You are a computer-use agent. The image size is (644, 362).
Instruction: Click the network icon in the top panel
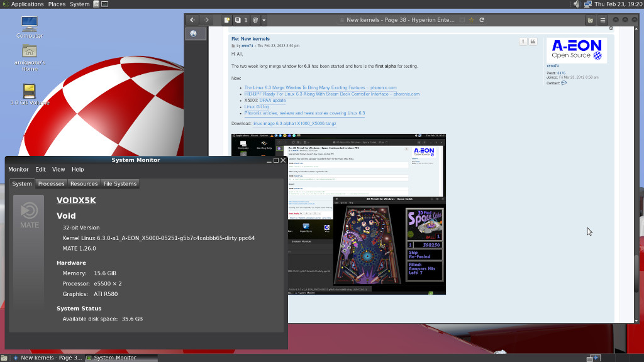point(588,4)
